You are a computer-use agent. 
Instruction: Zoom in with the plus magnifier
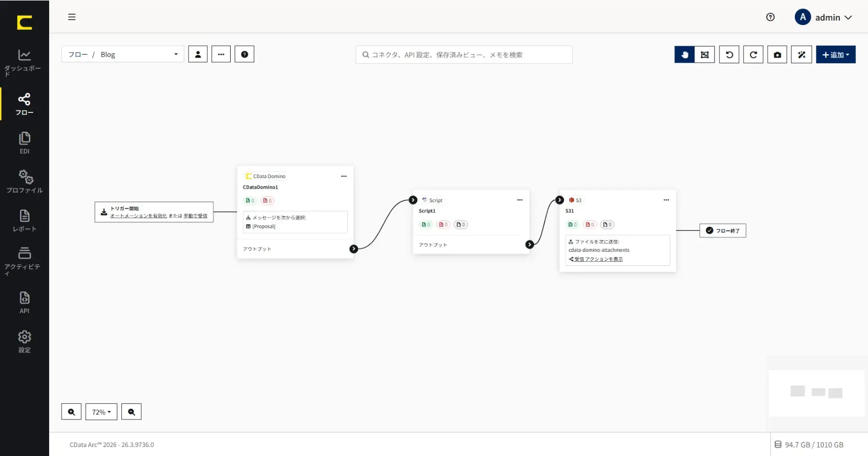(71, 412)
